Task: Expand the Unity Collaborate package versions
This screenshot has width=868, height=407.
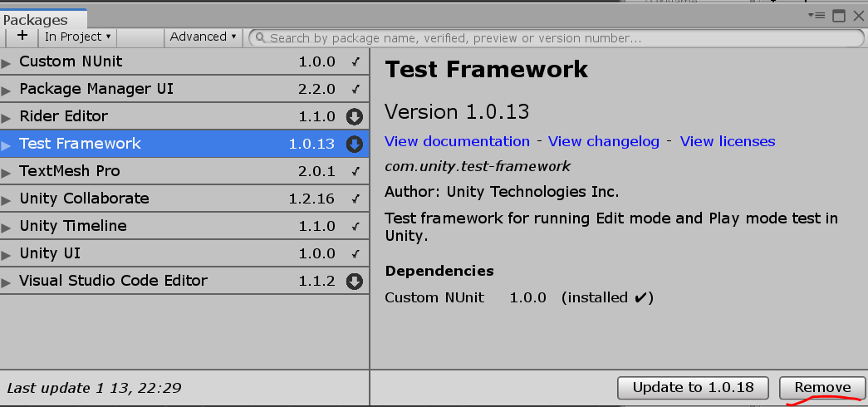Action: 7,199
